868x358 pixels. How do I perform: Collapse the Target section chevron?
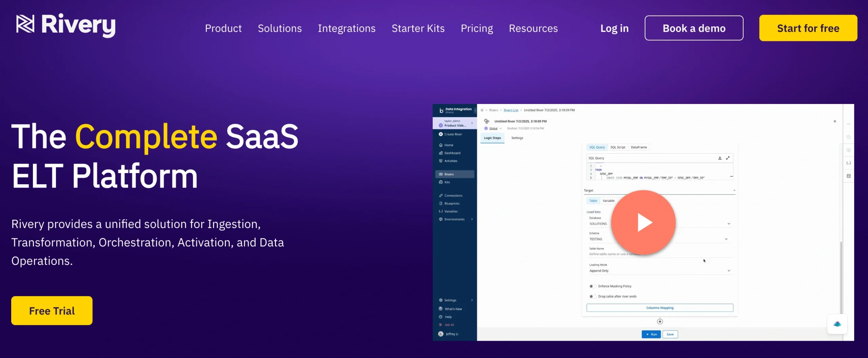coord(734,190)
